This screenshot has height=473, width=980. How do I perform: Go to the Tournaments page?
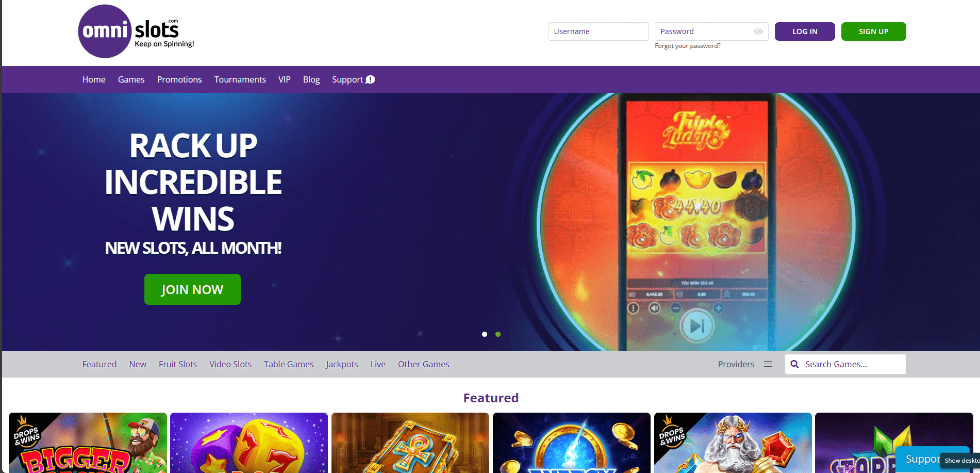tap(240, 79)
